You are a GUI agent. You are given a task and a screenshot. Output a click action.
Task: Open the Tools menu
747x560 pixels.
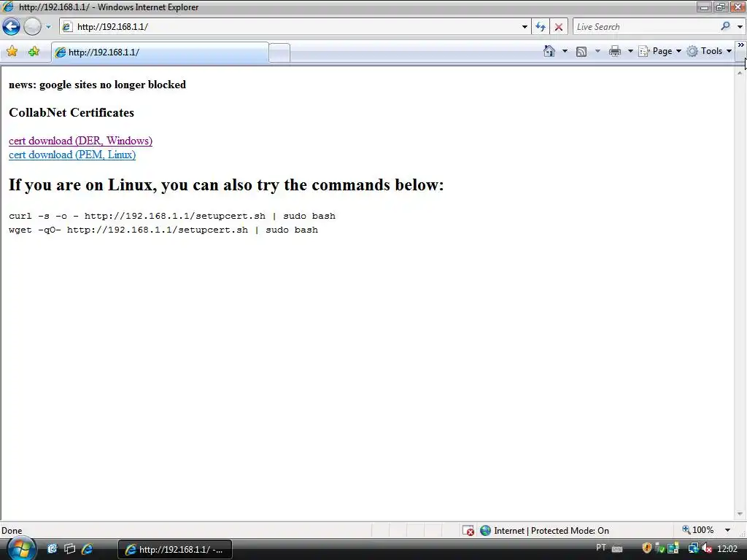pos(709,51)
